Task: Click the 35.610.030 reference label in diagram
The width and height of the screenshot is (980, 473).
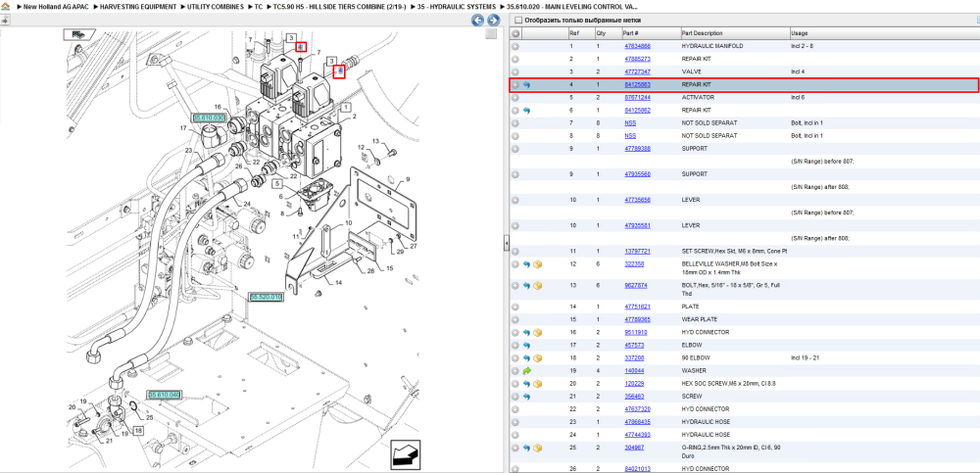Action: tap(208, 118)
